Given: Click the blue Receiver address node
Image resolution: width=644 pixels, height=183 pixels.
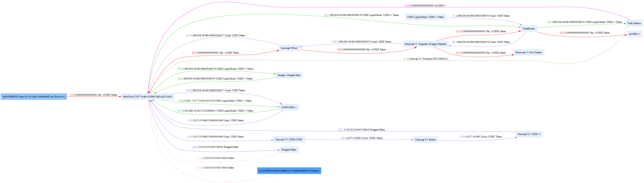Looking at the screenshot, I should click(34, 97).
